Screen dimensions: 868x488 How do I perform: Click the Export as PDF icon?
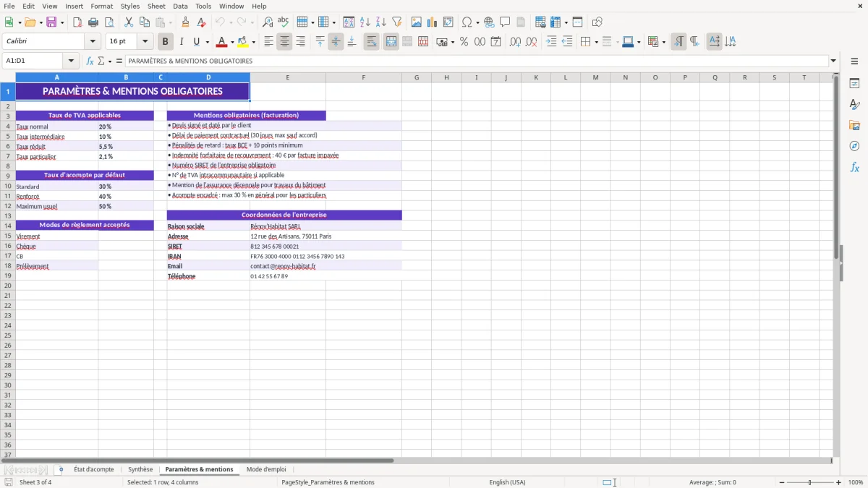[77, 22]
